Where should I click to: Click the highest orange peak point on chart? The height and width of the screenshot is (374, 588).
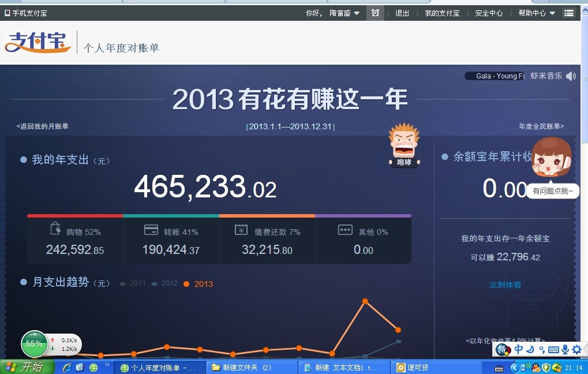click(365, 301)
